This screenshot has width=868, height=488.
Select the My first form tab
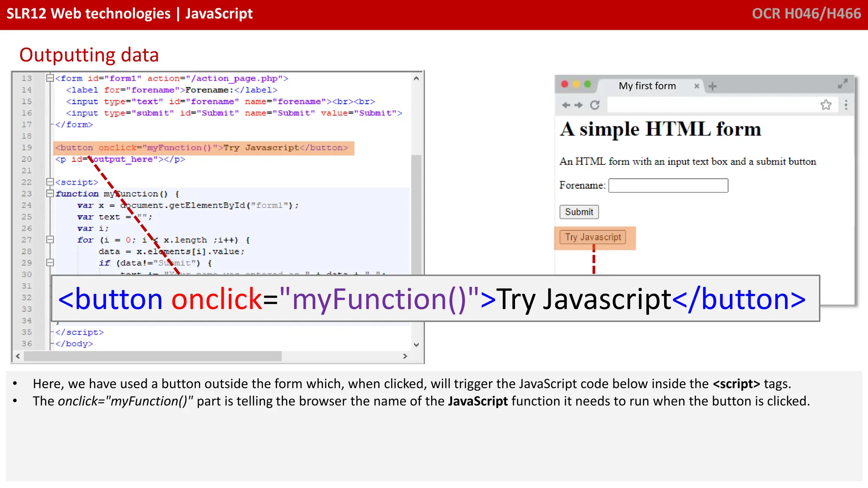coord(647,86)
